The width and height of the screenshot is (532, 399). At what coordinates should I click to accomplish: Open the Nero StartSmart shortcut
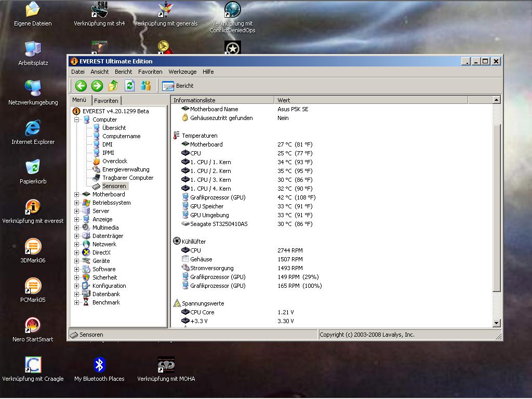click(x=33, y=330)
